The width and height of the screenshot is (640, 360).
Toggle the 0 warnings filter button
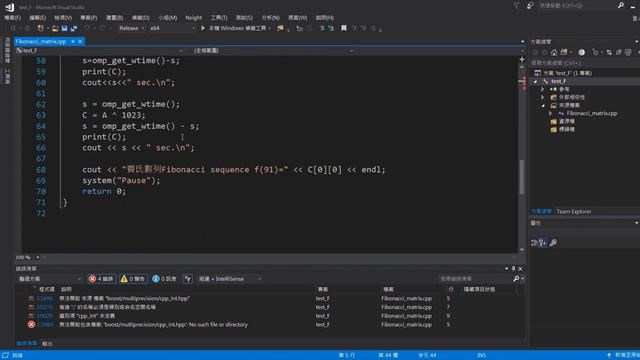(x=133, y=279)
